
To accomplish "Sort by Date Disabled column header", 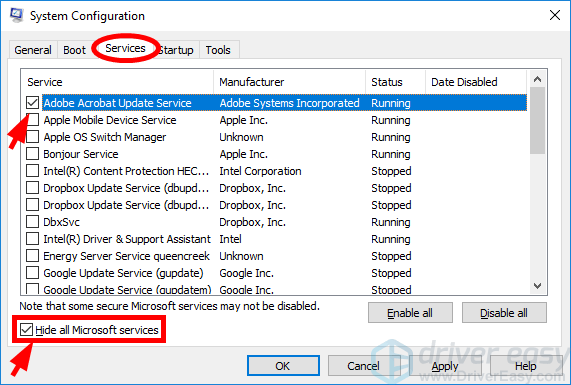I will (476, 82).
